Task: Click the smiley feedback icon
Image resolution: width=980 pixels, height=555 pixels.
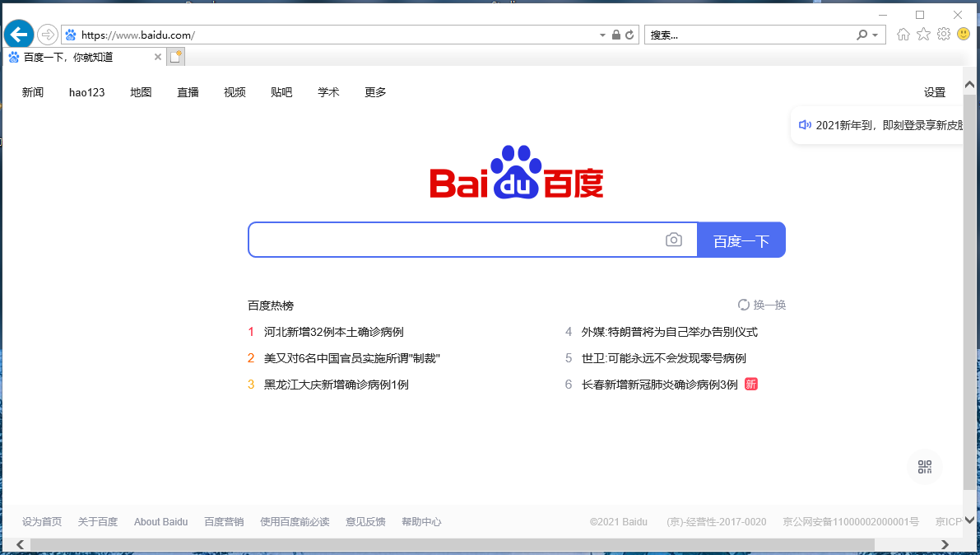Action: (964, 34)
